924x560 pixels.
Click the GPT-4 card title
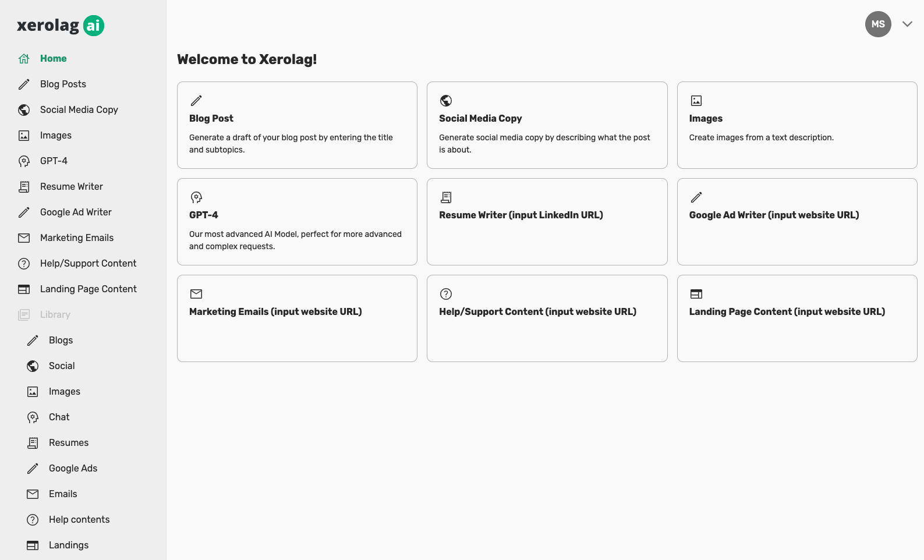click(x=204, y=215)
